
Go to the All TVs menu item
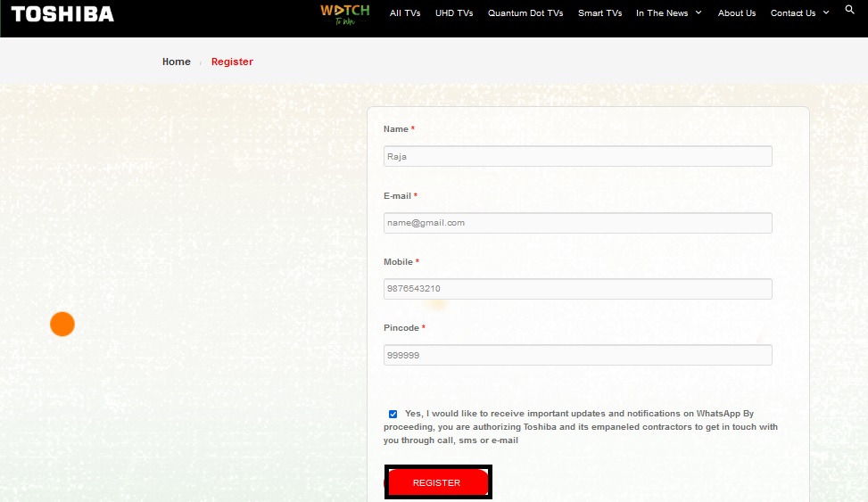tap(405, 13)
